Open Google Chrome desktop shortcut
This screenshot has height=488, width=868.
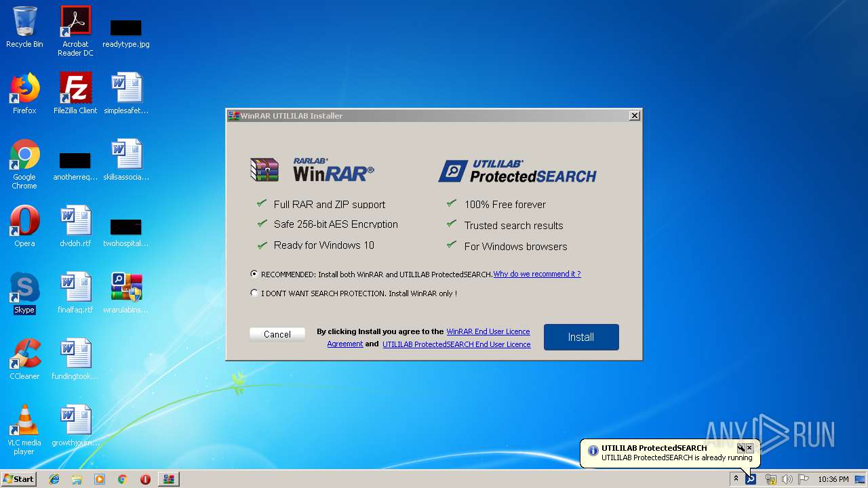coord(24,164)
